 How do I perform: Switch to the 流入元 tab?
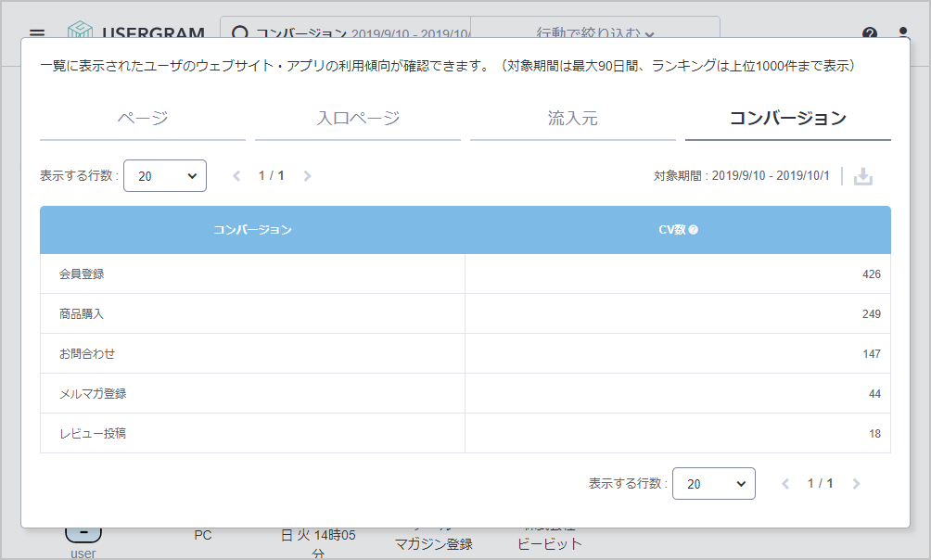pos(573,119)
